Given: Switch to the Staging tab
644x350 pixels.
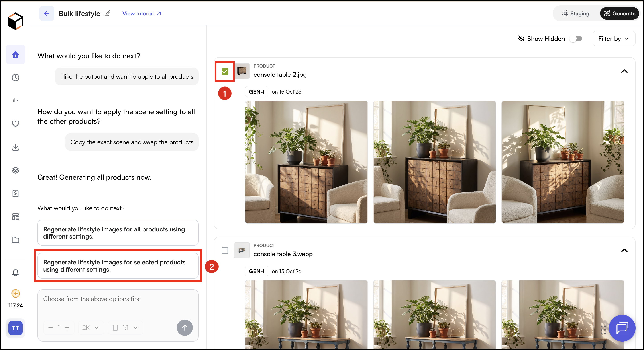Looking at the screenshot, I should click(576, 14).
